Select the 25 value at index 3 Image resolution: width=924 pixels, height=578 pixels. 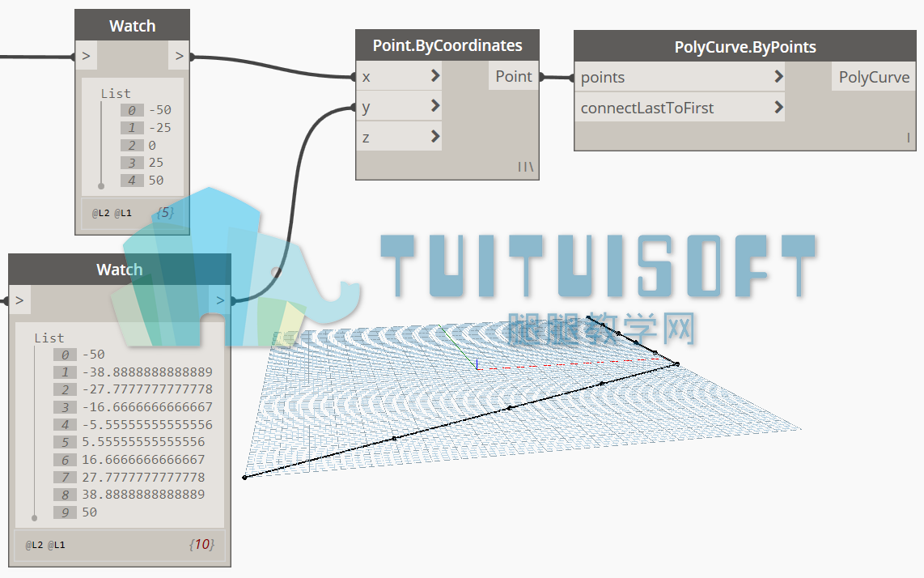pos(156,163)
